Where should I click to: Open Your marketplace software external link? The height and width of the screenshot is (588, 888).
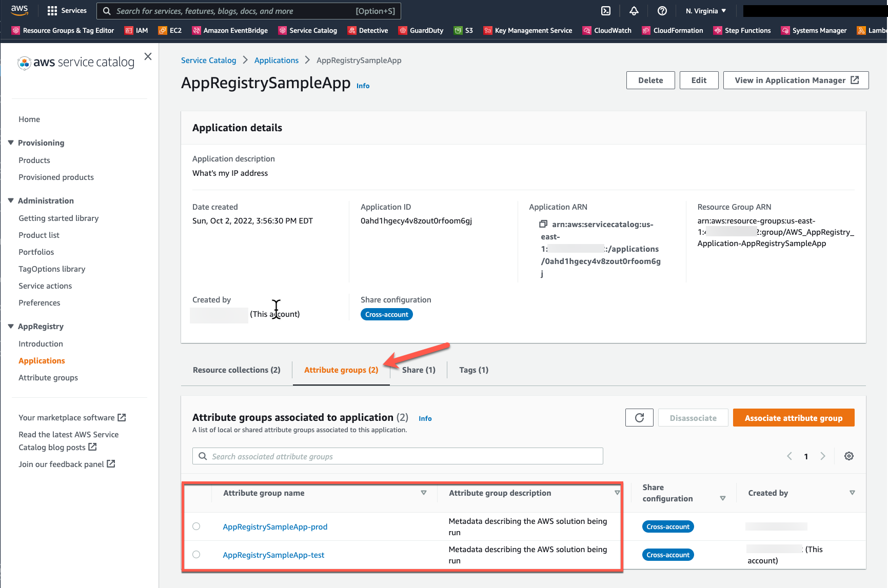(72, 417)
